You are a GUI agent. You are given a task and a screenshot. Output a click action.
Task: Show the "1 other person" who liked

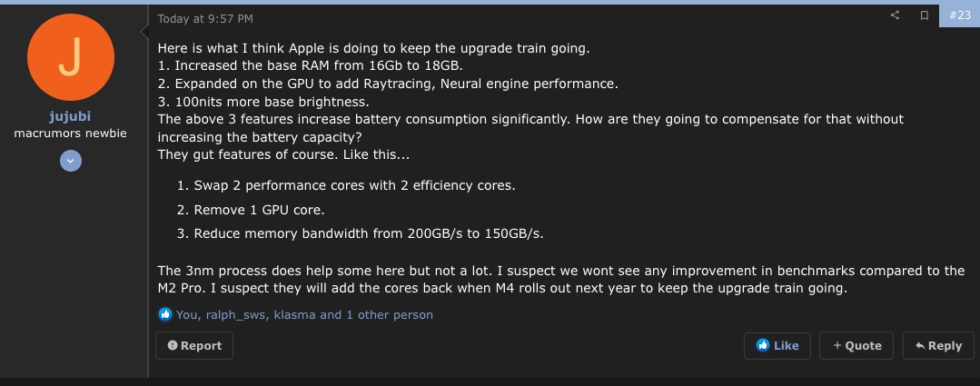coord(390,314)
